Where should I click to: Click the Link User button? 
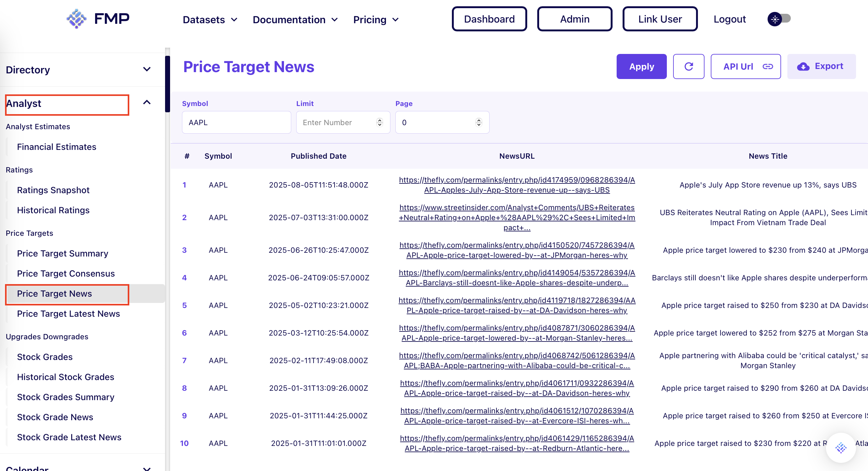point(660,19)
